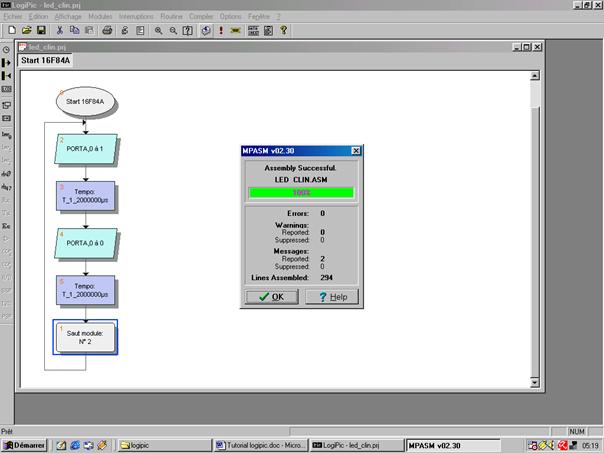Switch to Tutorial logipic.doc taskbar window
Screen dimensions: 604x453
(262, 444)
